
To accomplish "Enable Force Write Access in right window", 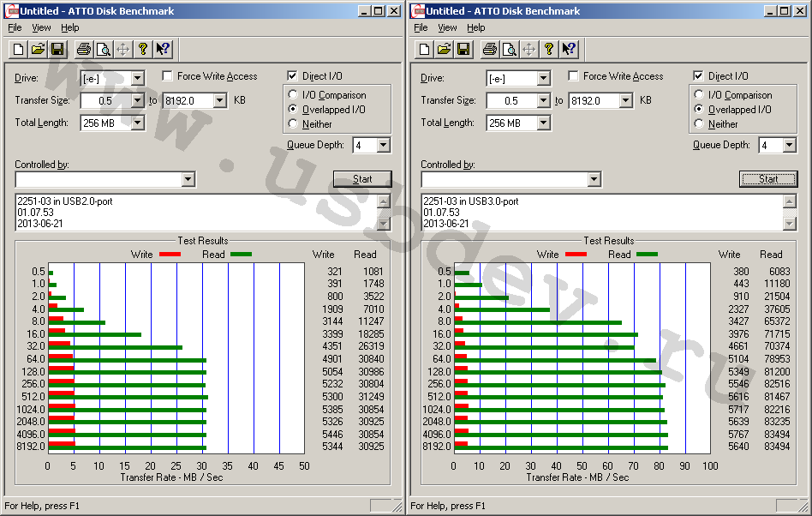I will point(573,76).
